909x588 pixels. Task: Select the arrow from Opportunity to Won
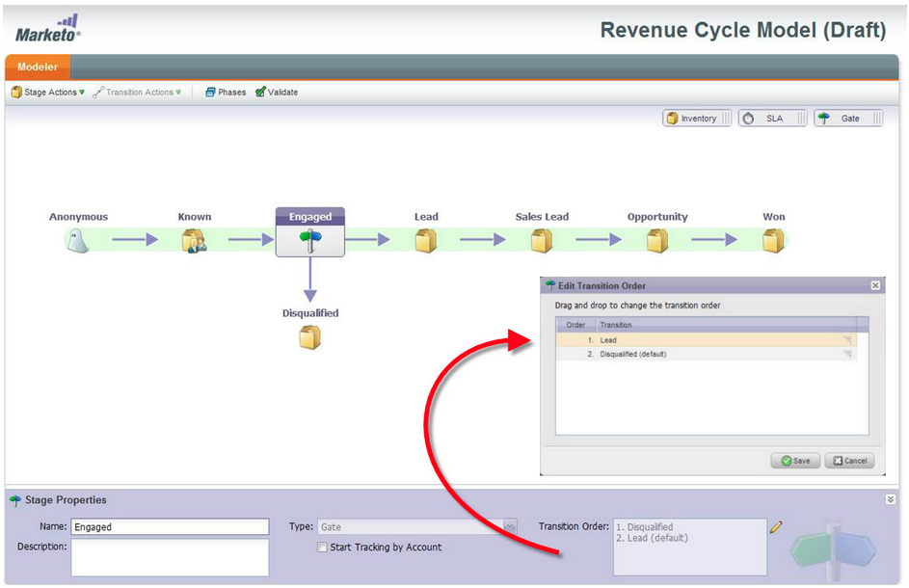715,239
